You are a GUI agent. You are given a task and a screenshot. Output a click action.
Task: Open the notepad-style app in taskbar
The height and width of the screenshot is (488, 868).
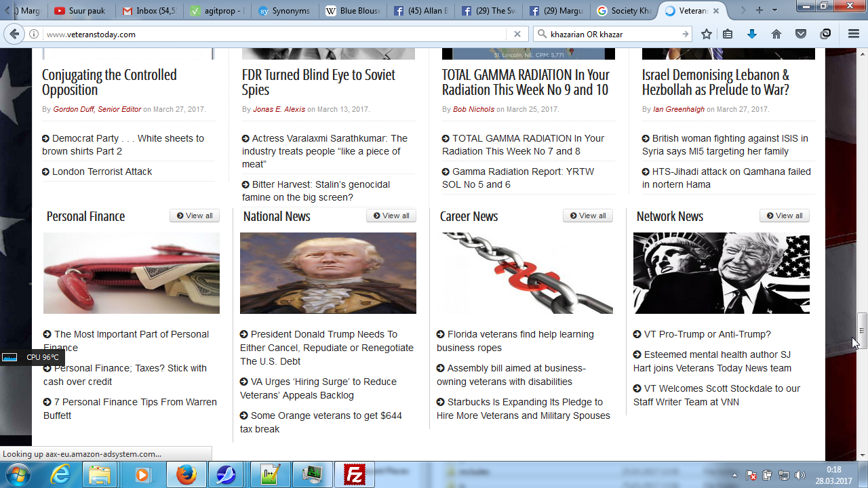point(271,474)
